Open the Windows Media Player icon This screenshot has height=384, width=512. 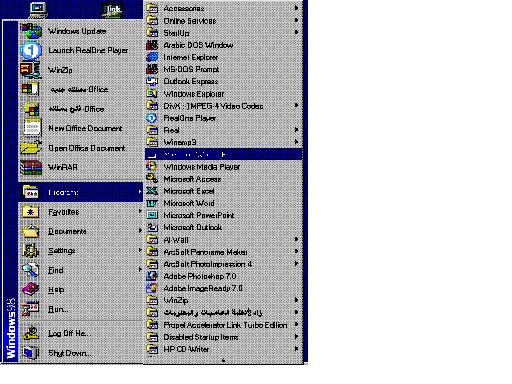coord(152,167)
